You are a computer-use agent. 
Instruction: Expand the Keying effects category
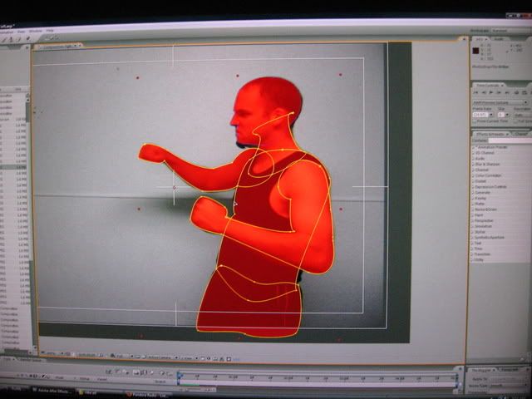[473, 198]
